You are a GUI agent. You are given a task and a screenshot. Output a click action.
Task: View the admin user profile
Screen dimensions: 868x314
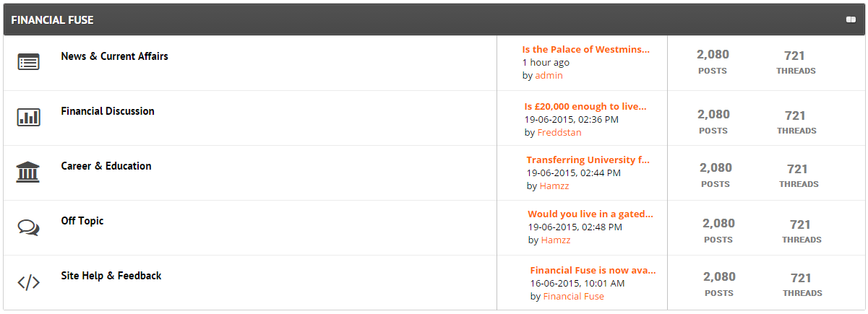(x=549, y=75)
